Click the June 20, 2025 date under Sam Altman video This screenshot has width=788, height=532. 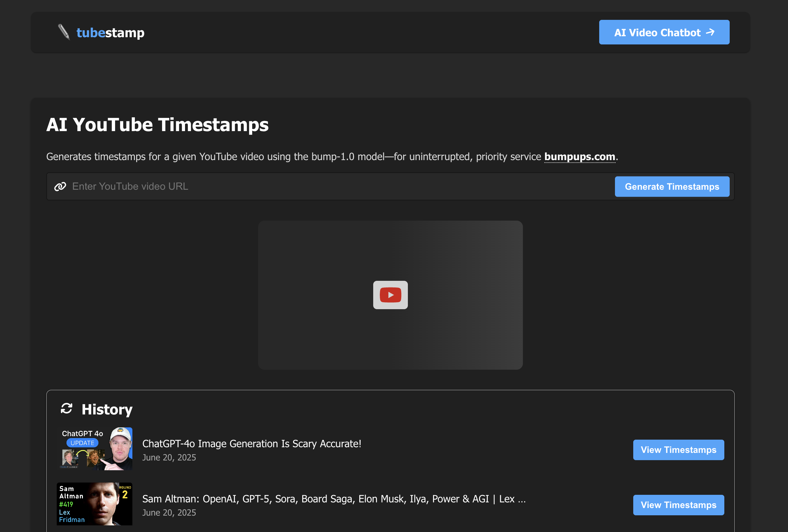169,513
